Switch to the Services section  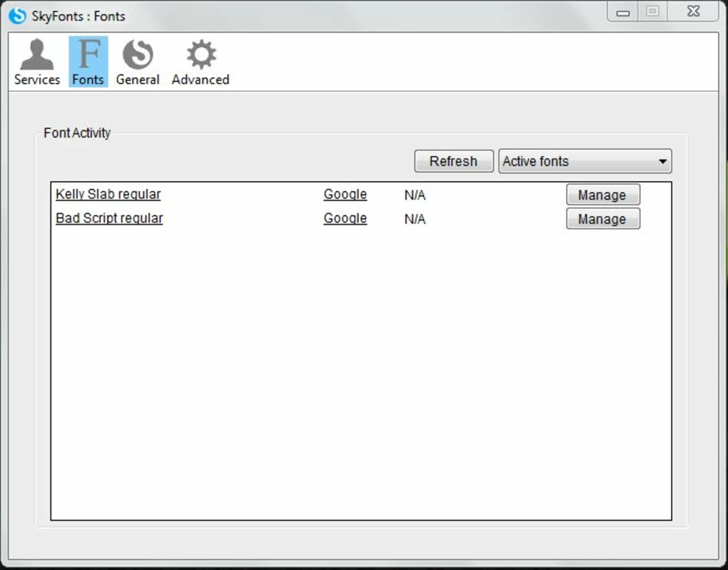click(36, 61)
